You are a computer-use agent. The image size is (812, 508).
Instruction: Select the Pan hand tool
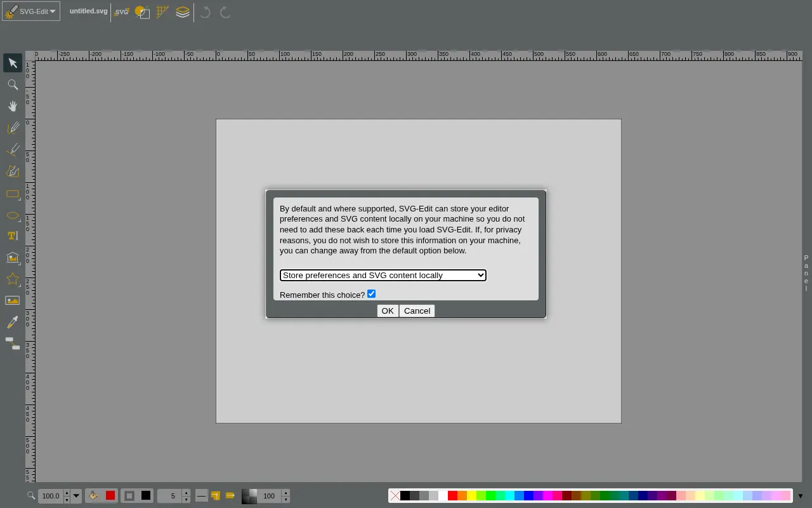pos(13,106)
